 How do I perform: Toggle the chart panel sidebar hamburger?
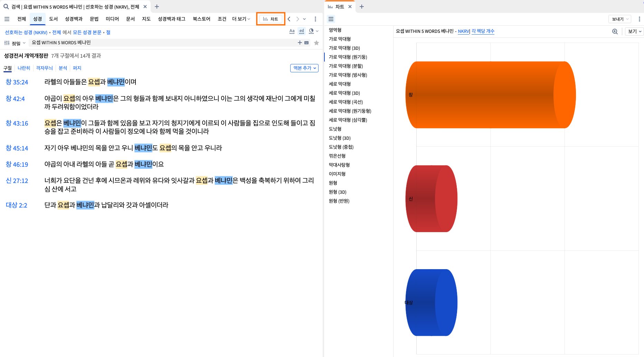[x=331, y=19]
